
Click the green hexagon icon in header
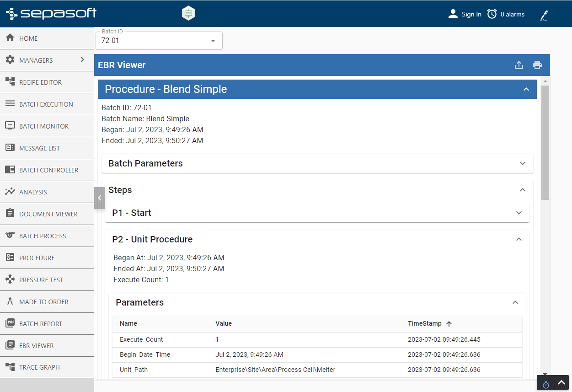coord(188,13)
